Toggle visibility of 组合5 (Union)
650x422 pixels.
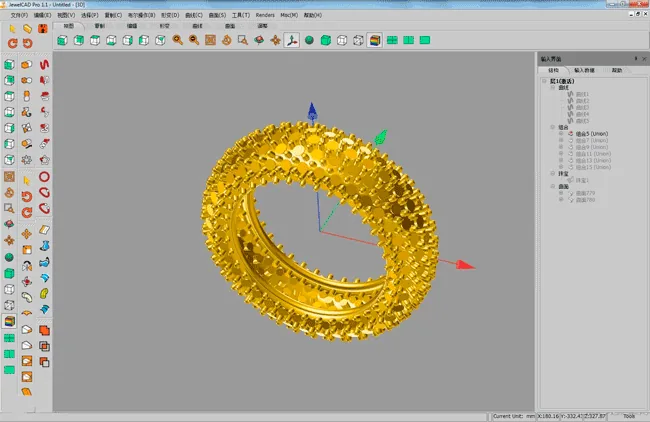(x=561, y=133)
